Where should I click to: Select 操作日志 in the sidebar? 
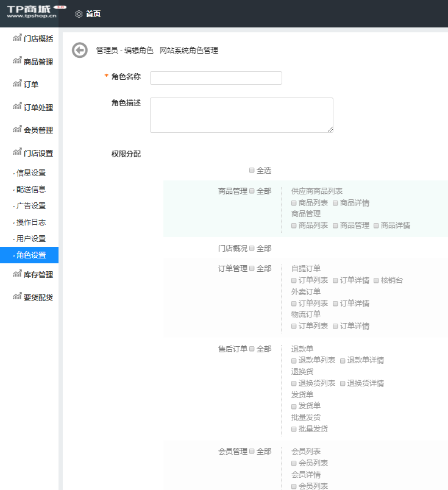pos(30,222)
